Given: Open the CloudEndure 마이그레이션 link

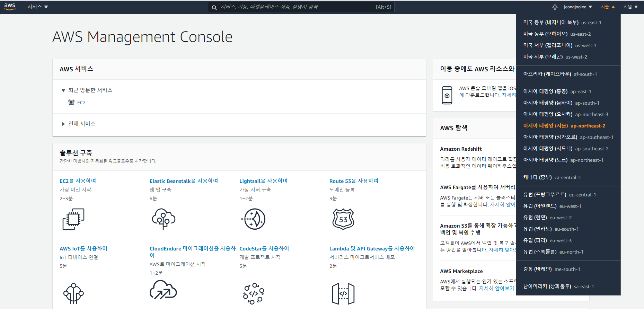Looking at the screenshot, I should pos(193,252).
